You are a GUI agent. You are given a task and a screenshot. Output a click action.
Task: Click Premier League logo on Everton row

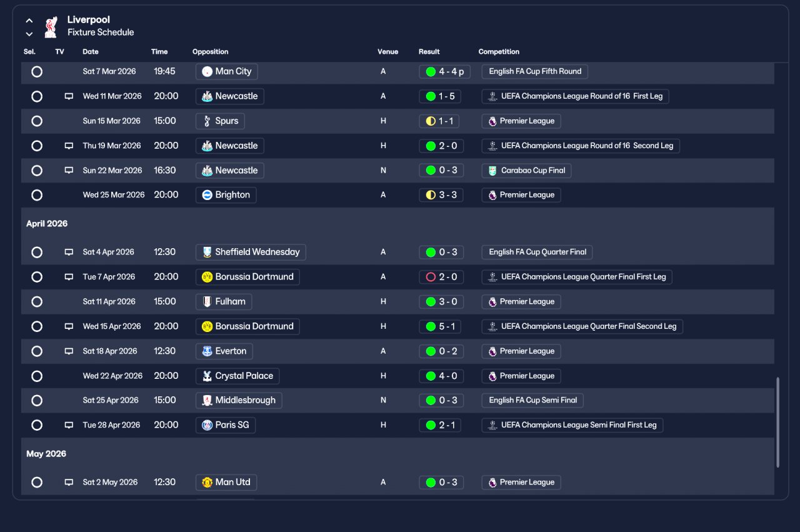[x=492, y=351]
